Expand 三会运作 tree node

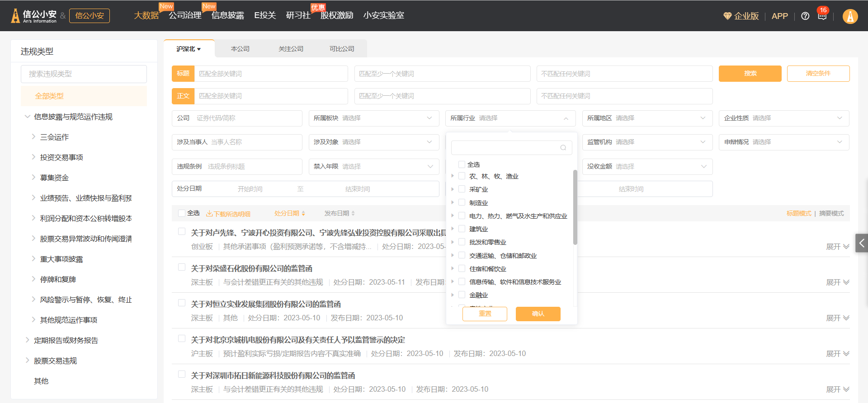tap(33, 136)
